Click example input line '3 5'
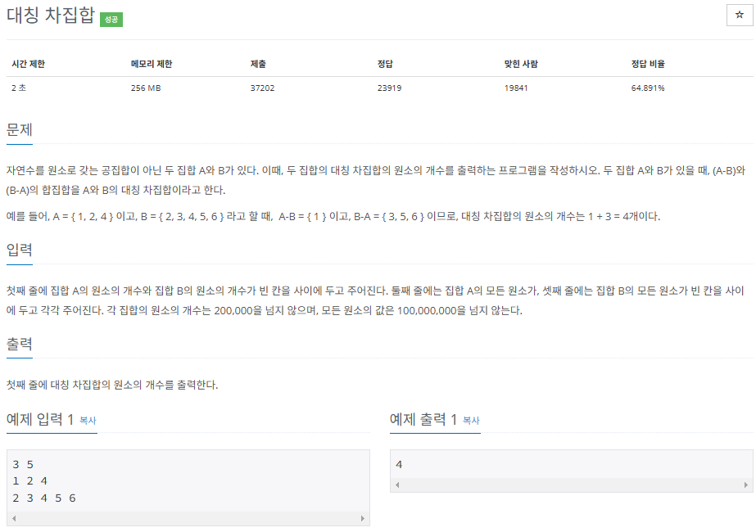 [23, 465]
